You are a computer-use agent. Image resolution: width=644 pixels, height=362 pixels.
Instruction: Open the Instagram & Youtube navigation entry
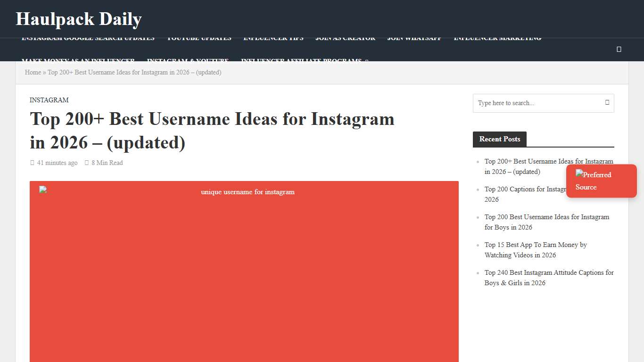coord(188,61)
